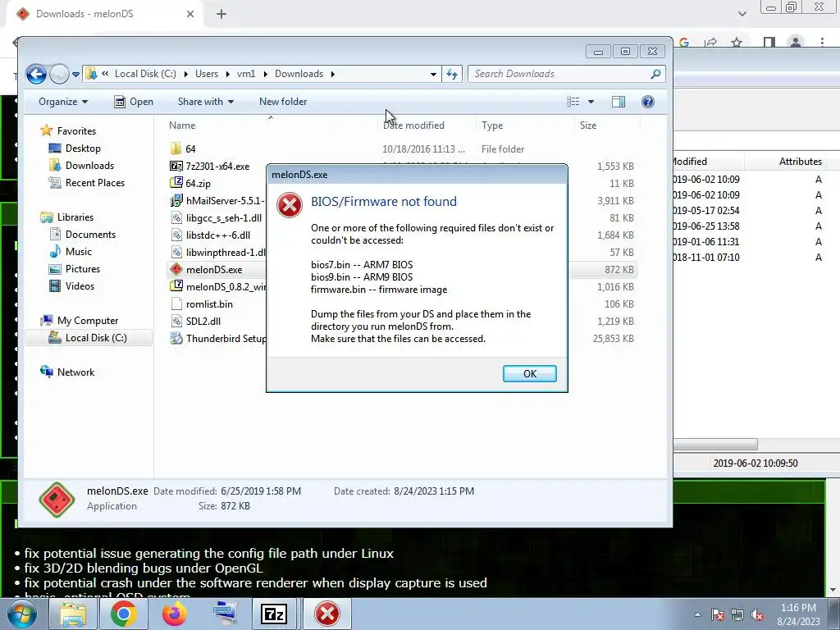The width and height of the screenshot is (840, 630).
Task: Sort by Type column header
Action: coord(492,126)
